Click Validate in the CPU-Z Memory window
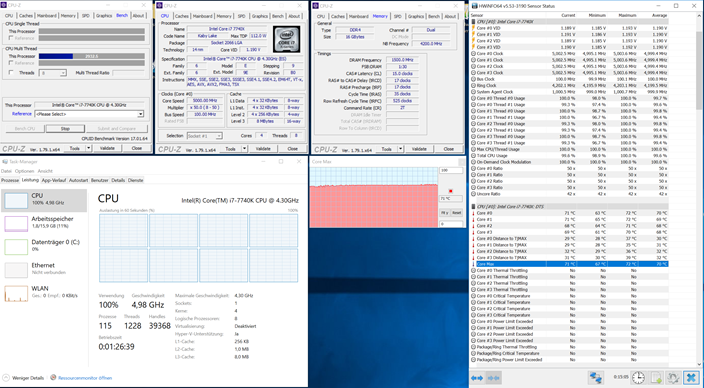Screen dimensions: 704x388 coord(419,149)
